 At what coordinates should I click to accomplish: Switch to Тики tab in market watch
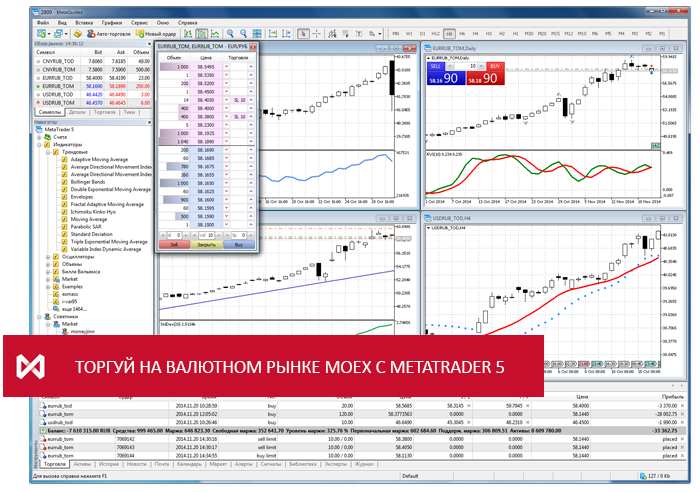(x=129, y=113)
